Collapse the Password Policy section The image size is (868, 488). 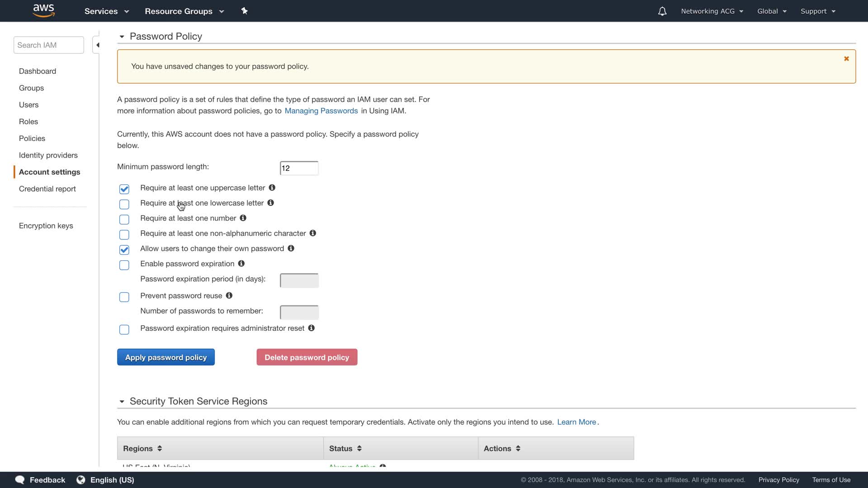pos(122,37)
